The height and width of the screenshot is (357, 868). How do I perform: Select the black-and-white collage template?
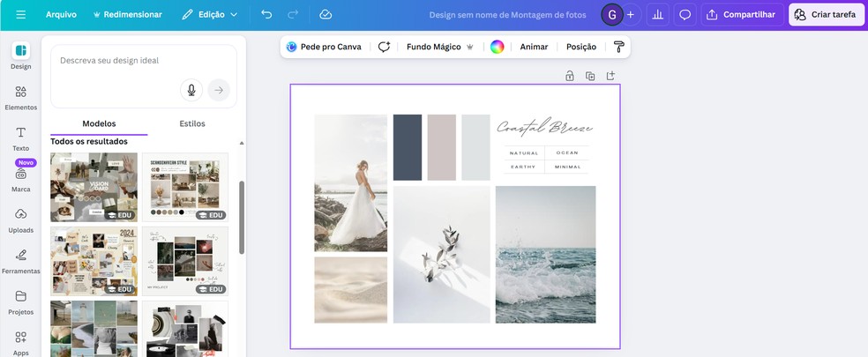185,329
